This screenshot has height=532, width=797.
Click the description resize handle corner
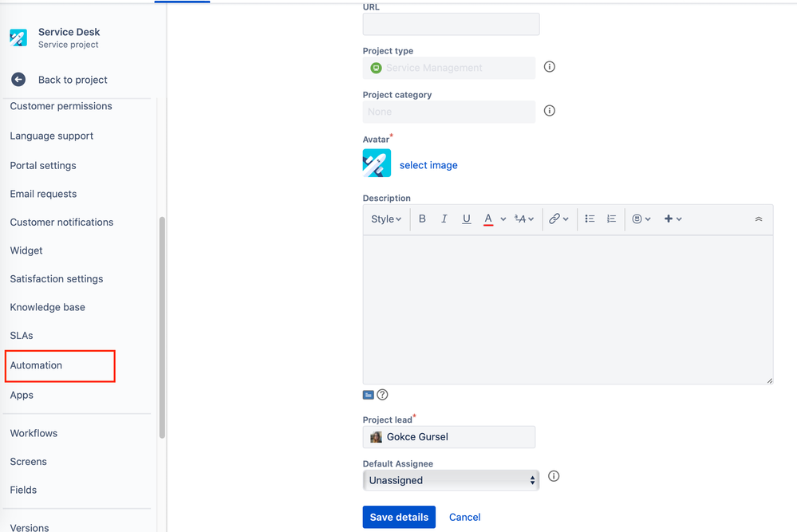pos(770,380)
